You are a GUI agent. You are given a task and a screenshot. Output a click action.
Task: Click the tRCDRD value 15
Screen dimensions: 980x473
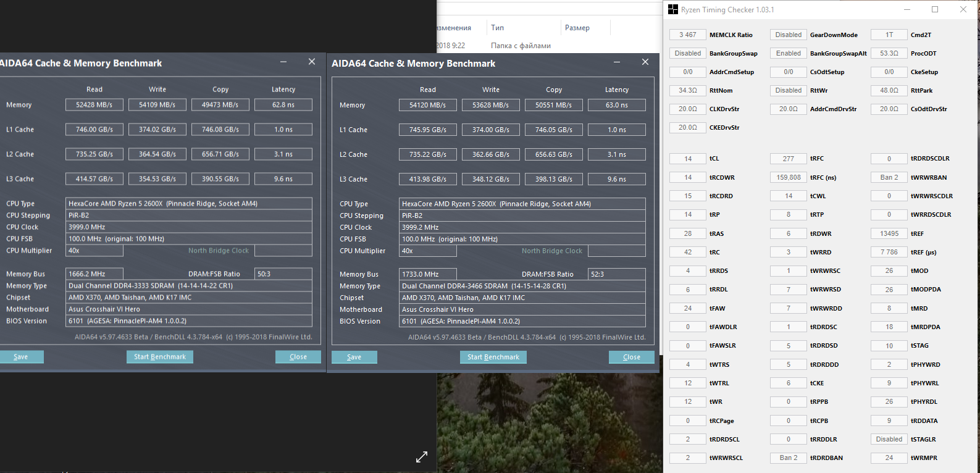(x=688, y=196)
